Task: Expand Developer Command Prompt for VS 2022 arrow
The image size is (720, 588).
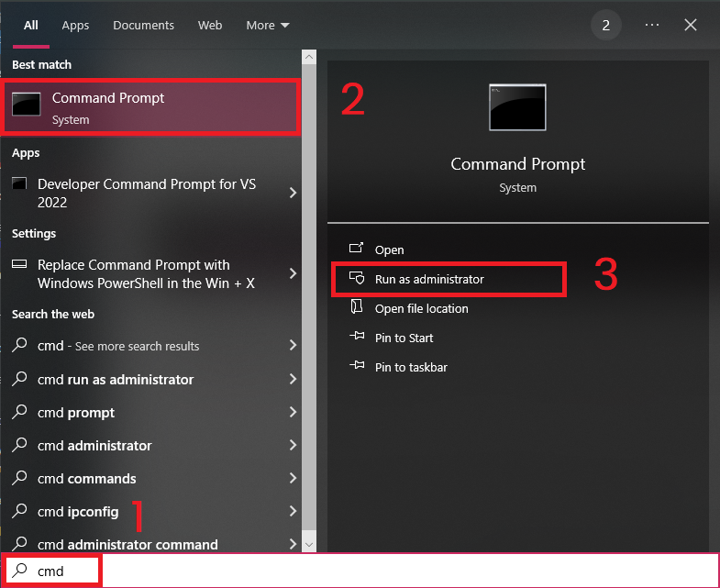Action: (x=293, y=193)
